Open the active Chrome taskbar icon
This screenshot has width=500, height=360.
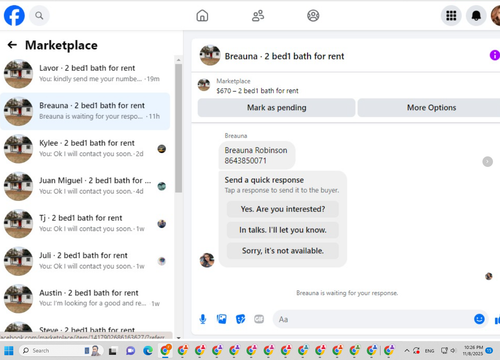[x=165, y=351]
